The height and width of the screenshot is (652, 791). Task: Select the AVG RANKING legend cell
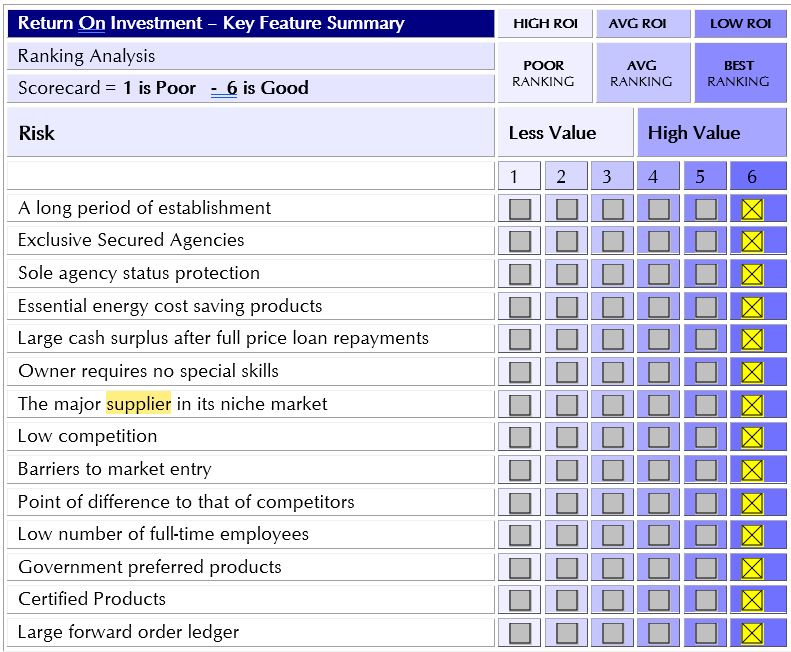[x=643, y=73]
